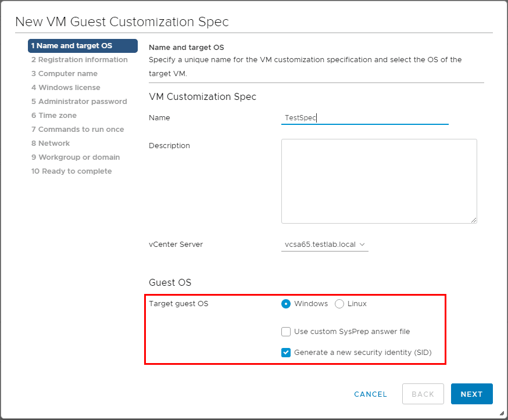Jump to Windows license step
Viewport: 508px width, 420px height.
[x=66, y=88]
